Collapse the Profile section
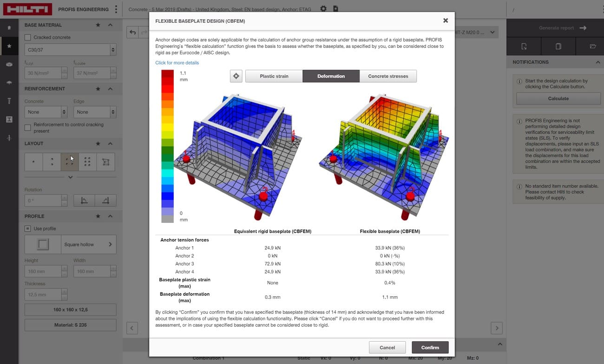This screenshot has height=364, width=604. click(110, 216)
